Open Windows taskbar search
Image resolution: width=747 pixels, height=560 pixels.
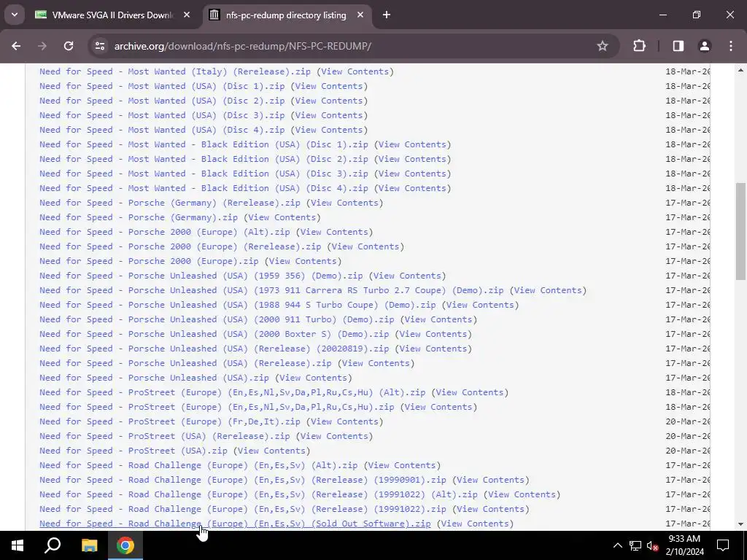click(53, 545)
